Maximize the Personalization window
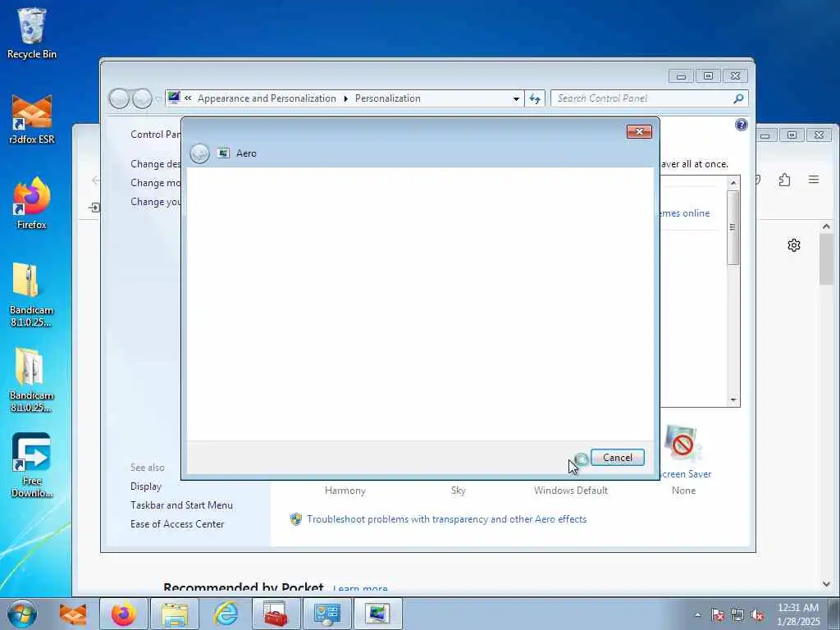 pos(708,76)
